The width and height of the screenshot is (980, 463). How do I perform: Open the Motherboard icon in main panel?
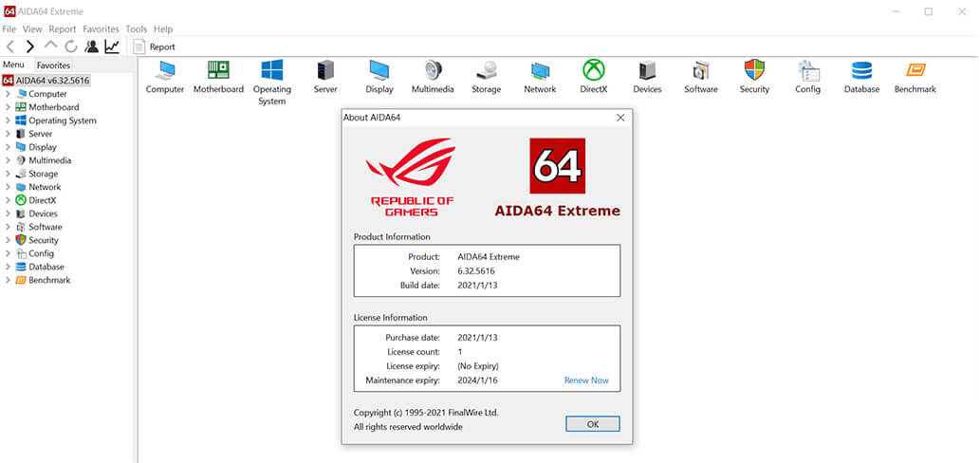tap(218, 71)
